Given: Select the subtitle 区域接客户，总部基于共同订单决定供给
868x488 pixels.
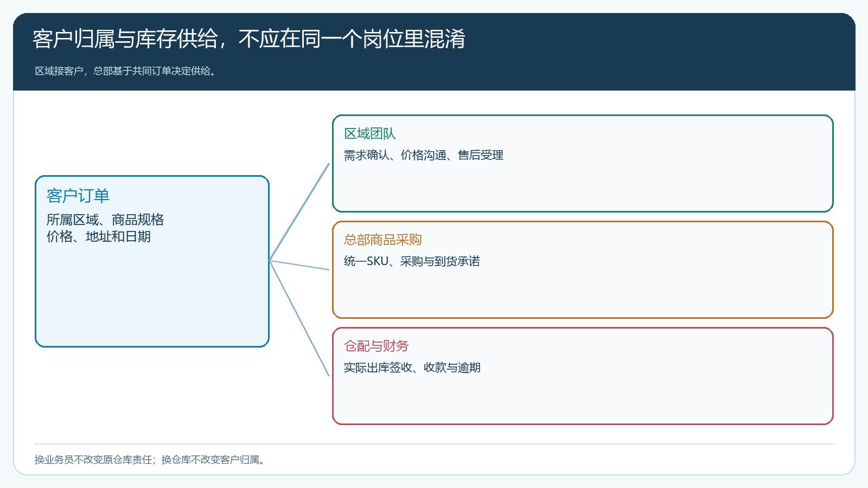Looking at the screenshot, I should 126,71.
